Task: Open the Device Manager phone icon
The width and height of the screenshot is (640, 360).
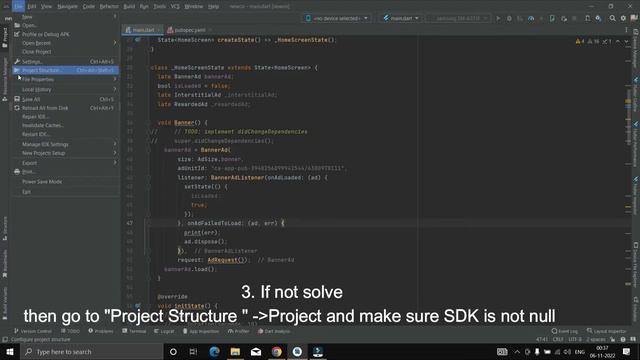Action: (x=587, y=18)
